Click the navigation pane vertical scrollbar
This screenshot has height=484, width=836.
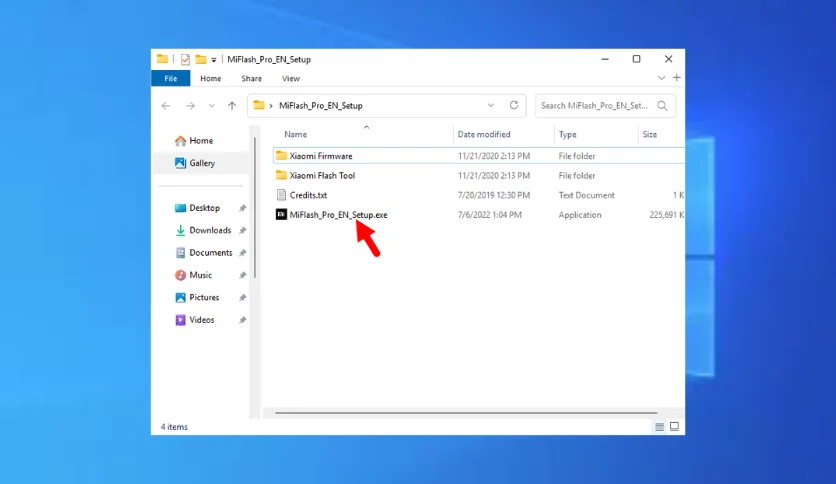255,208
